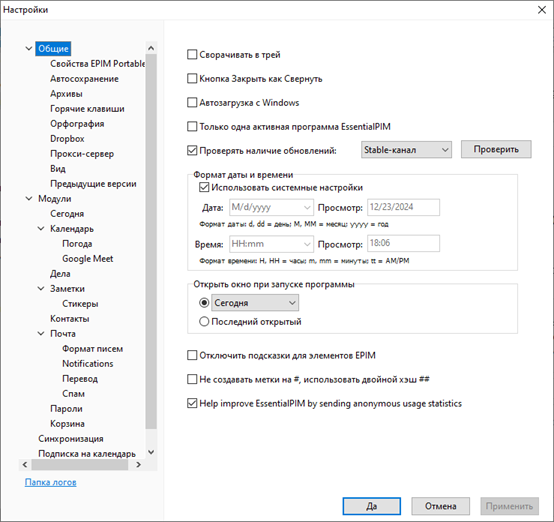Screen dimensions: 554x522
Task: Collapse the Почта subtree chevron
Action: point(41,334)
